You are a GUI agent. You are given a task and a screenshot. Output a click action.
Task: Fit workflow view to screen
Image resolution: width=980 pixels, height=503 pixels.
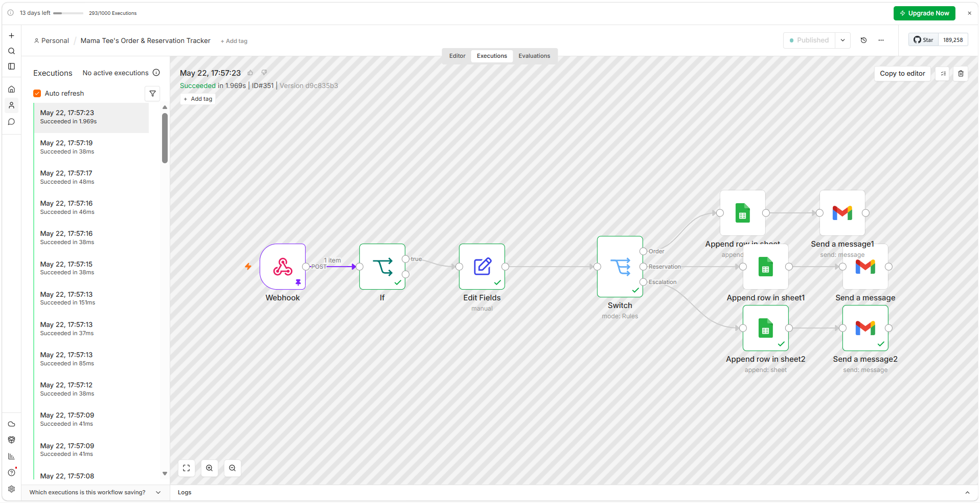coord(187,468)
